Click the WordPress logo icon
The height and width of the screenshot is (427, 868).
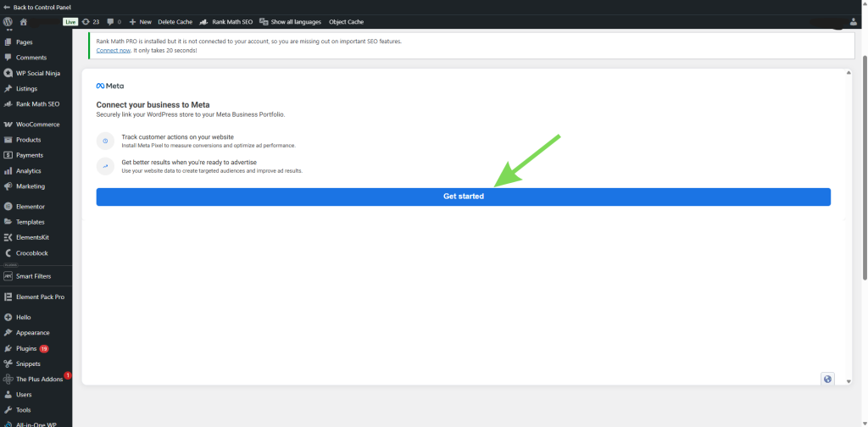8,21
